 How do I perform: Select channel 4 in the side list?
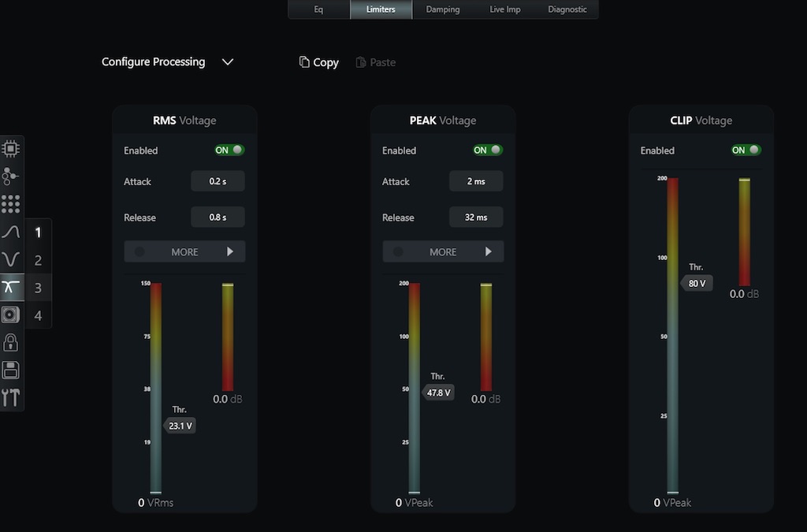click(38, 315)
